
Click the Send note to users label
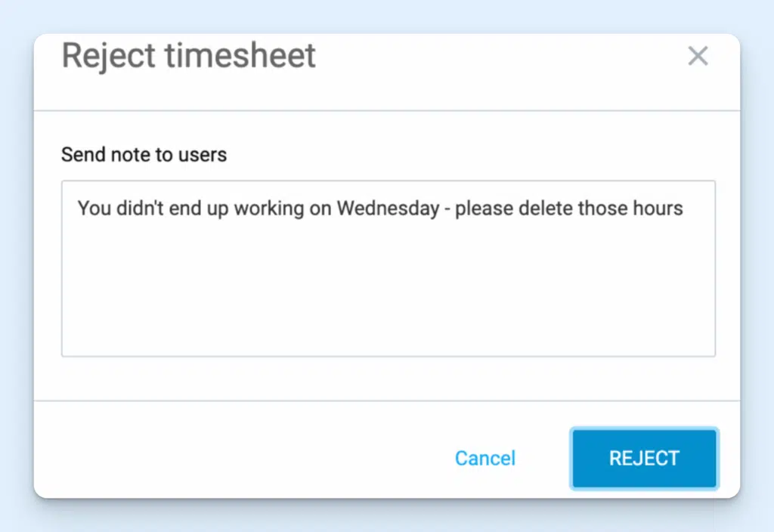point(144,154)
